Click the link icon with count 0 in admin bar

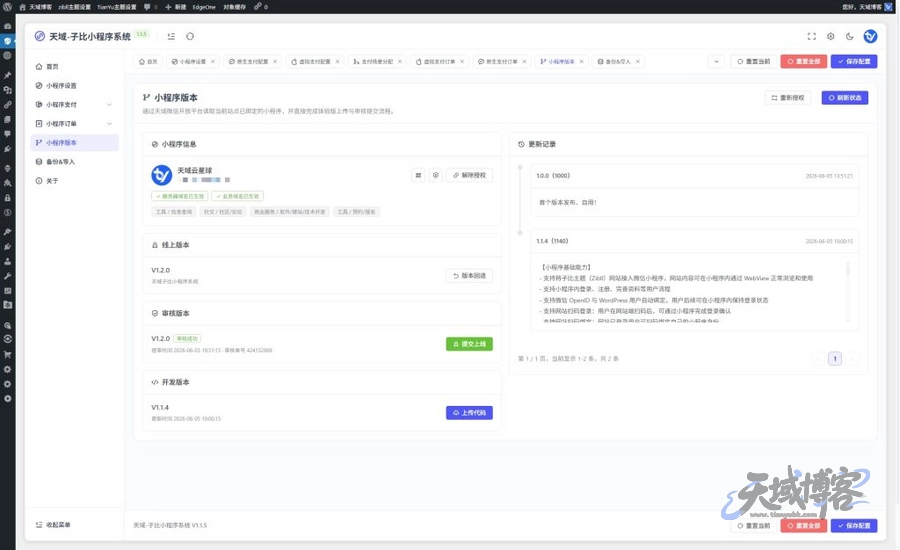pos(261,7)
